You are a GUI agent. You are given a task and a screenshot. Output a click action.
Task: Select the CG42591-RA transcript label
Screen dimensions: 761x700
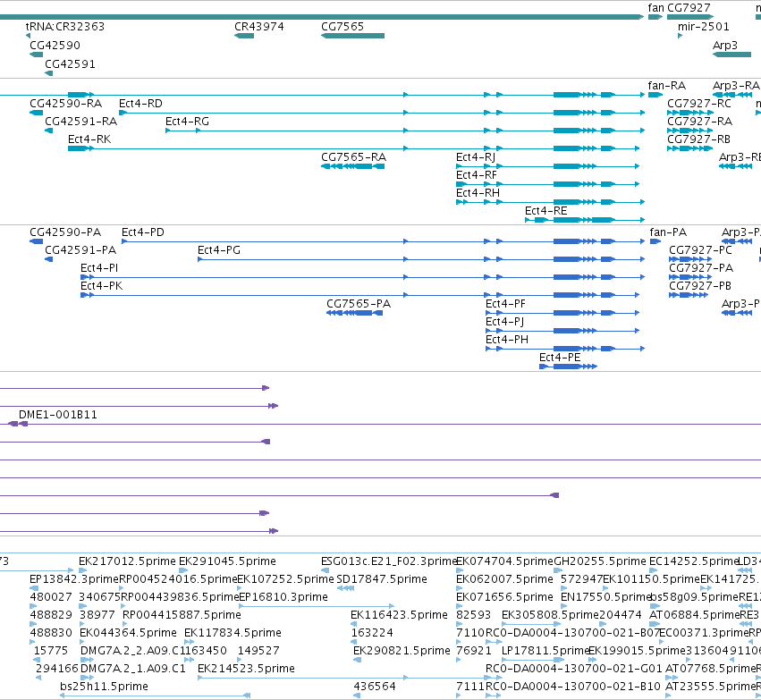pos(81,122)
